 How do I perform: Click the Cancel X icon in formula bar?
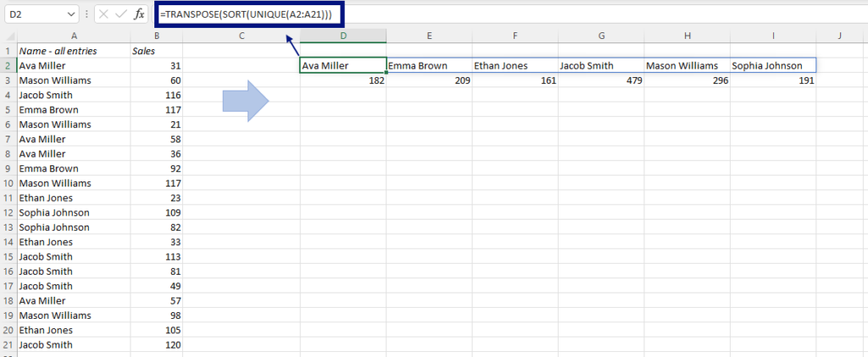pos(103,14)
